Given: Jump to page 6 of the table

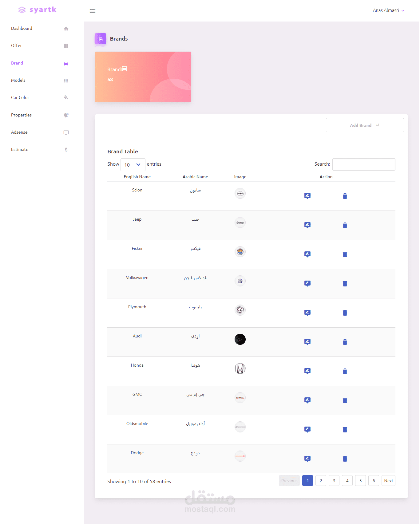Looking at the screenshot, I should (374, 481).
